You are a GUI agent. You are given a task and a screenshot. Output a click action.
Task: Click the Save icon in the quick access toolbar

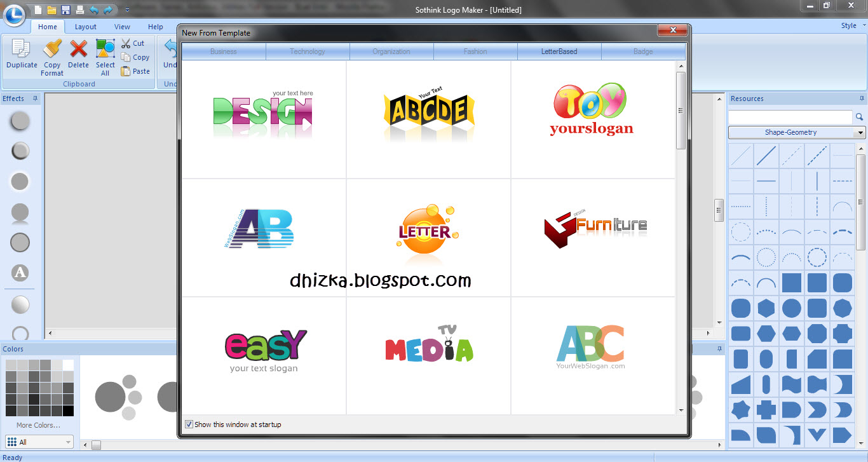[65, 10]
